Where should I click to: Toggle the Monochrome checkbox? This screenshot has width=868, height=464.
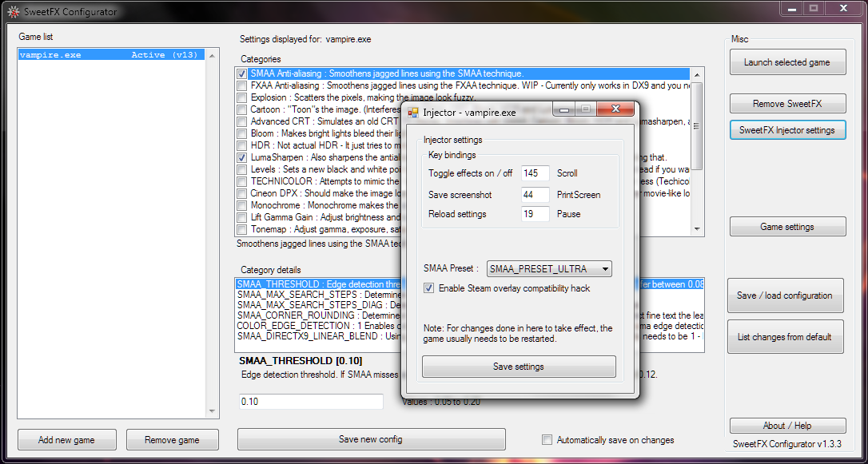tap(242, 205)
